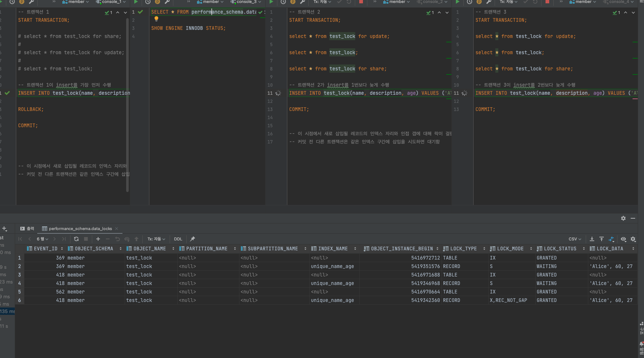The image size is (644, 358).
Task: Reload the data_locks result grid
Action: [x=76, y=239]
